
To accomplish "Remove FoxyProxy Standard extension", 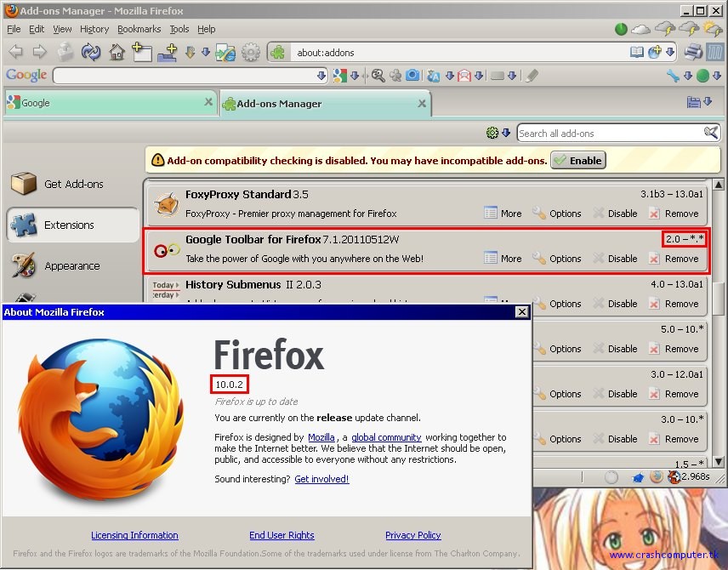I will click(674, 214).
